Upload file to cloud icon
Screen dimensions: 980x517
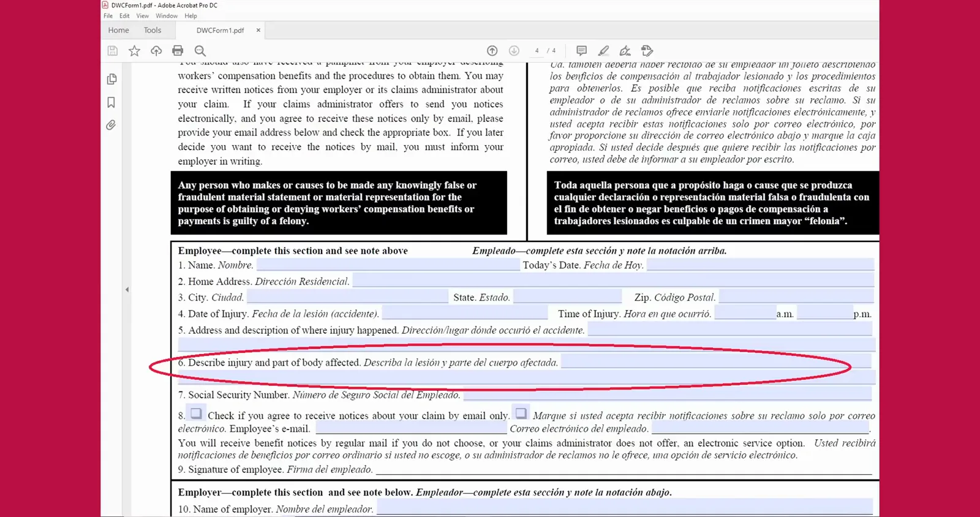[x=156, y=51]
